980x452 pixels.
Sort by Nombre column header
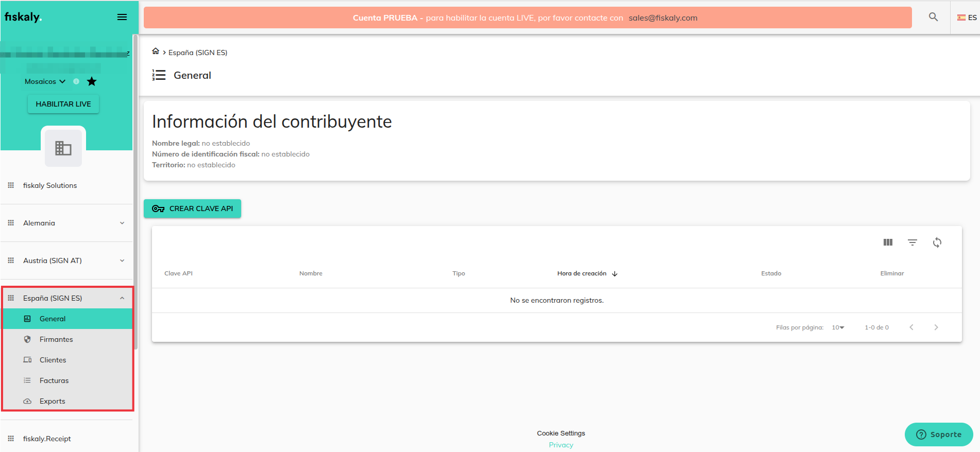coord(311,273)
